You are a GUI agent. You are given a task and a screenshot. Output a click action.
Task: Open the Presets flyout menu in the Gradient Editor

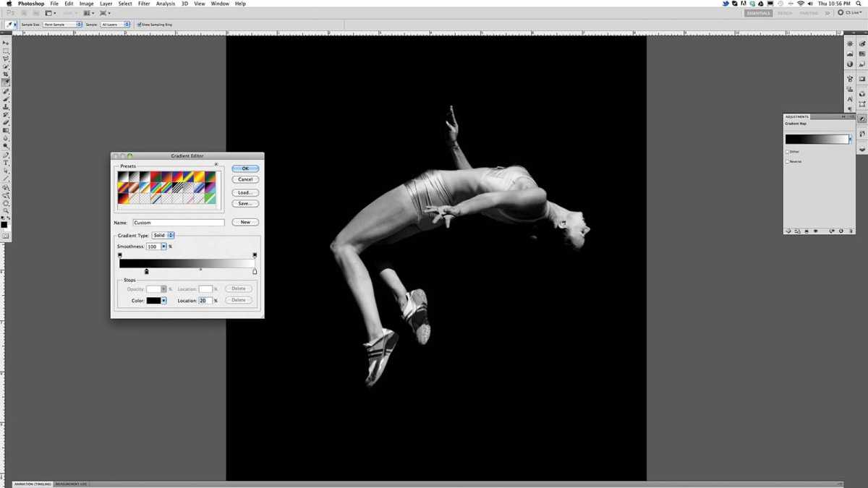[x=216, y=164]
